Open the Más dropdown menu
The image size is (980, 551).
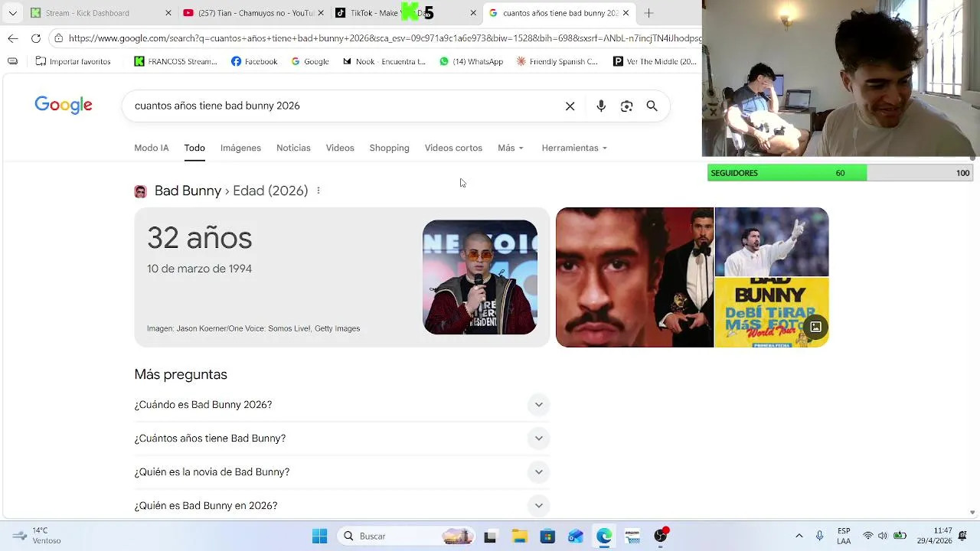coord(511,148)
